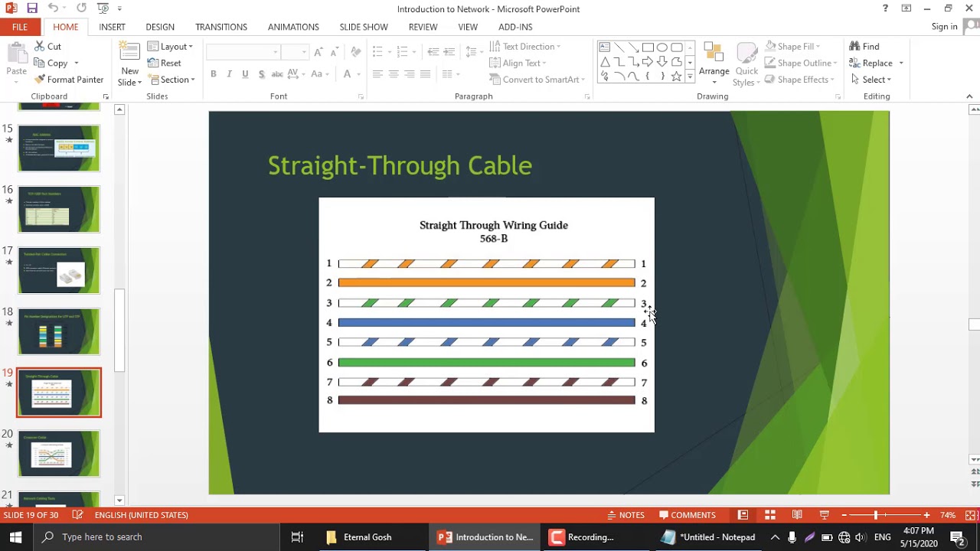Click Zoom in plus icon

pyautogui.click(x=926, y=515)
